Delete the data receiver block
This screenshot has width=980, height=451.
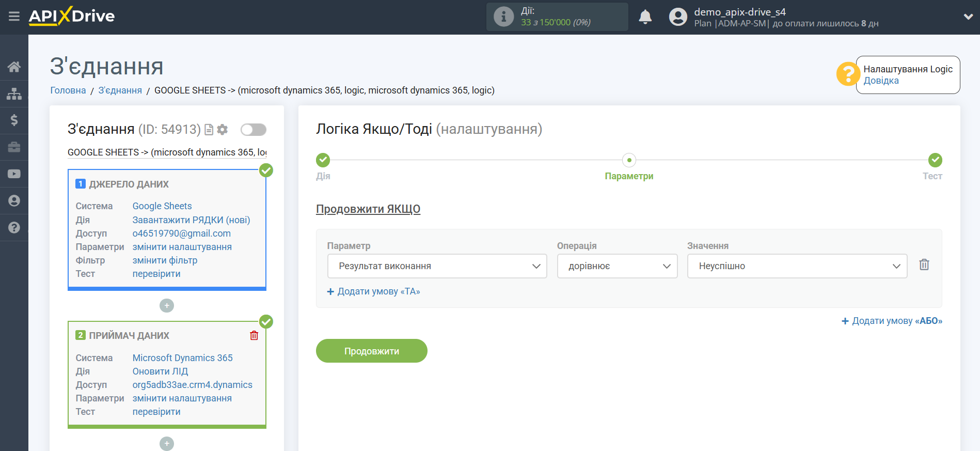pyautogui.click(x=254, y=336)
